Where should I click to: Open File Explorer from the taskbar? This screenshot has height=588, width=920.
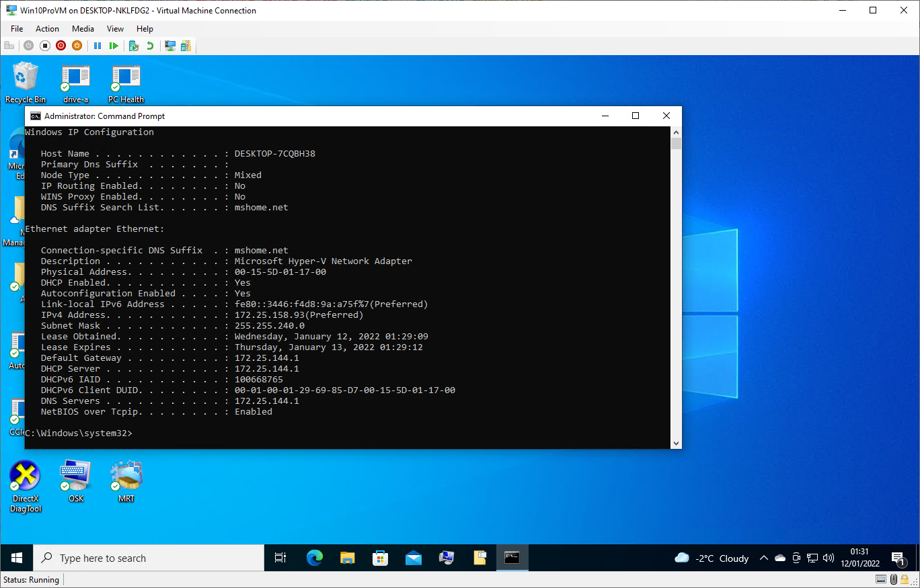pos(347,558)
